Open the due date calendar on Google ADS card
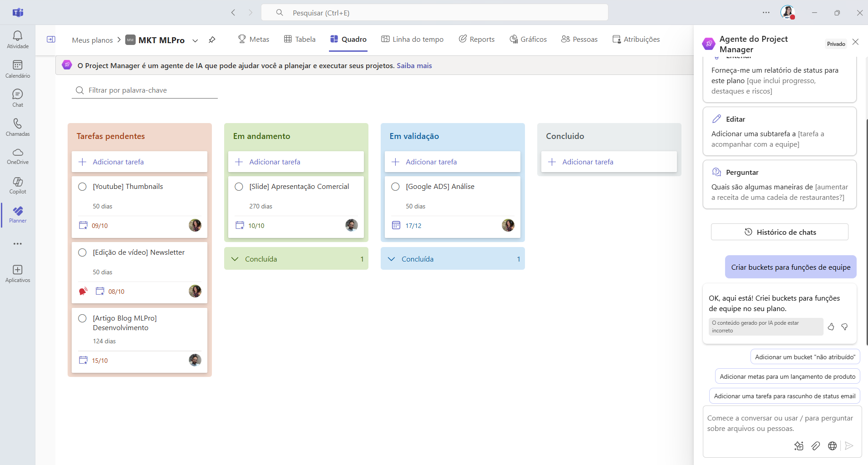This screenshot has height=465, width=868. pyautogui.click(x=396, y=225)
